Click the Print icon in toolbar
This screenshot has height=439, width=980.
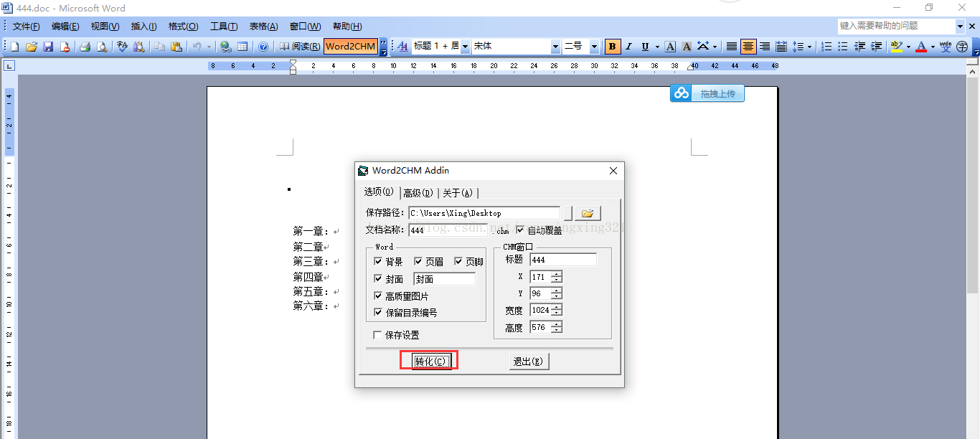[x=85, y=47]
